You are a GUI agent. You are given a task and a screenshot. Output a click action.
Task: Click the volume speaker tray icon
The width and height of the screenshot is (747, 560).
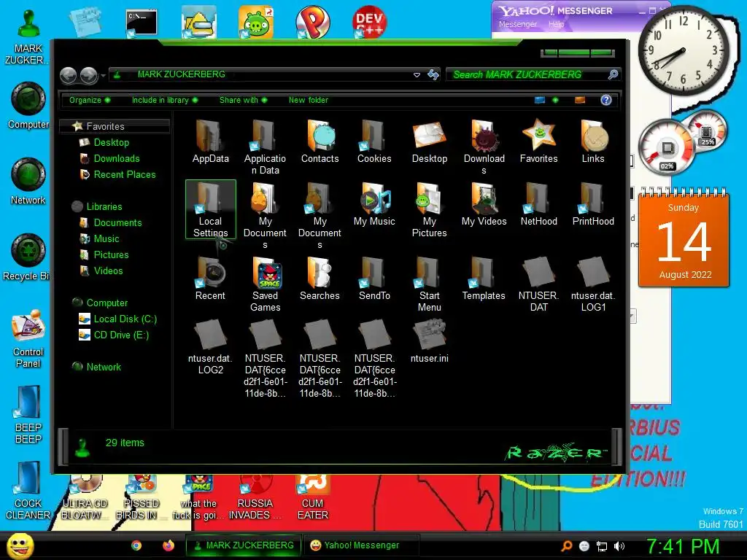coord(619,546)
